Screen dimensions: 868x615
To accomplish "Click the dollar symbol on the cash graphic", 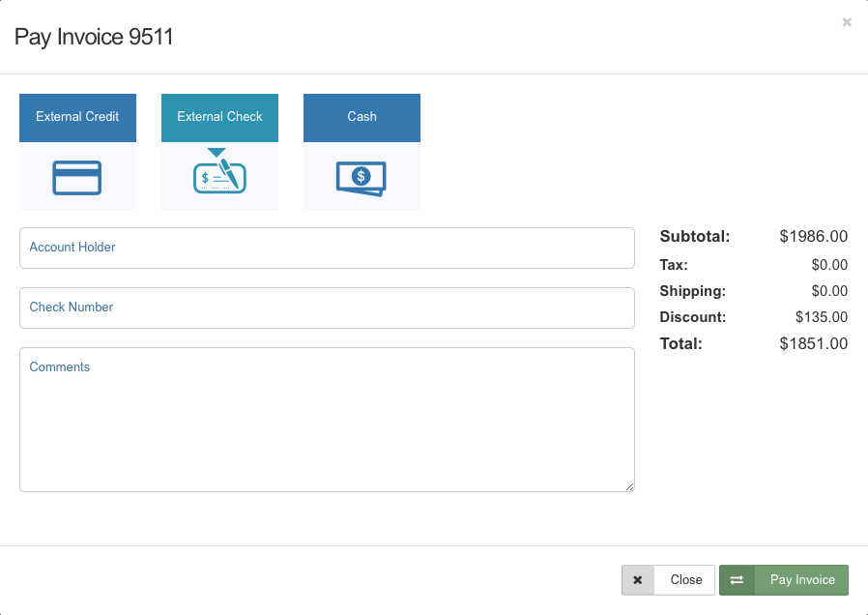I will tap(362, 177).
